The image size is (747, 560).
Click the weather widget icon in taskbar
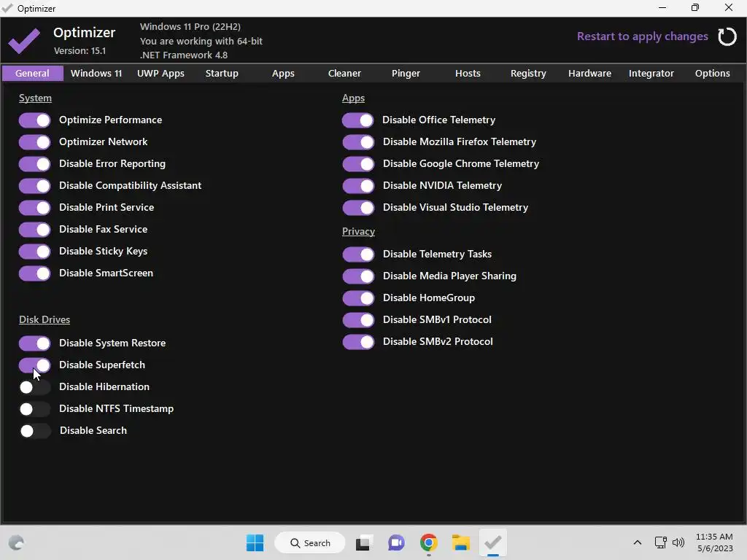pyautogui.click(x=16, y=542)
